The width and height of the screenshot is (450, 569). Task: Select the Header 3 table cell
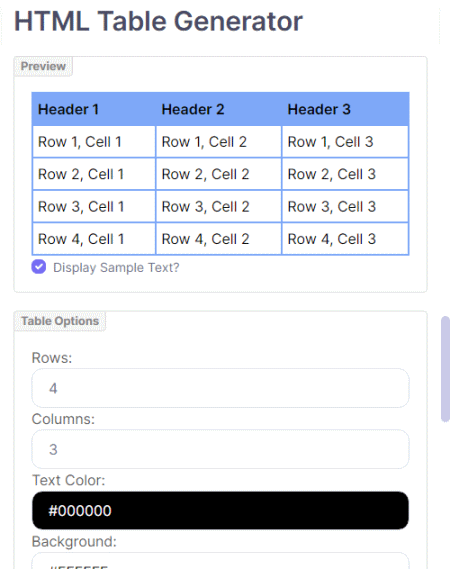point(345,109)
